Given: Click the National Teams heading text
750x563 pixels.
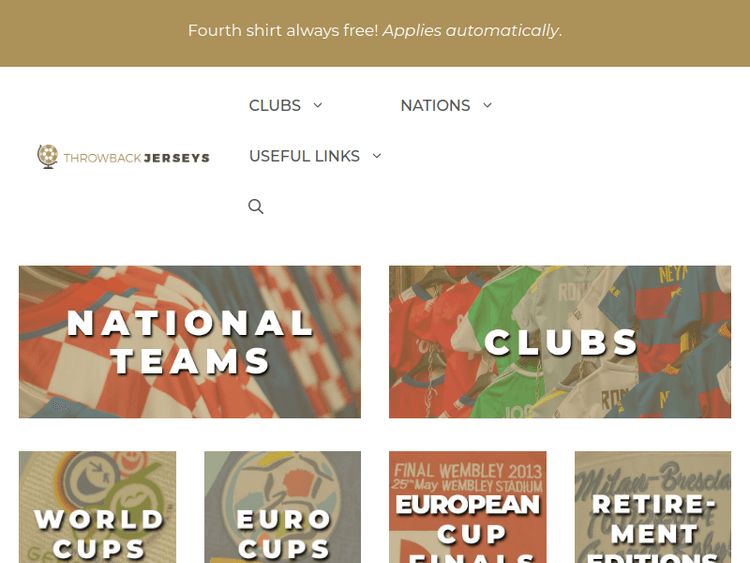Looking at the screenshot, I should pyautogui.click(x=190, y=342).
